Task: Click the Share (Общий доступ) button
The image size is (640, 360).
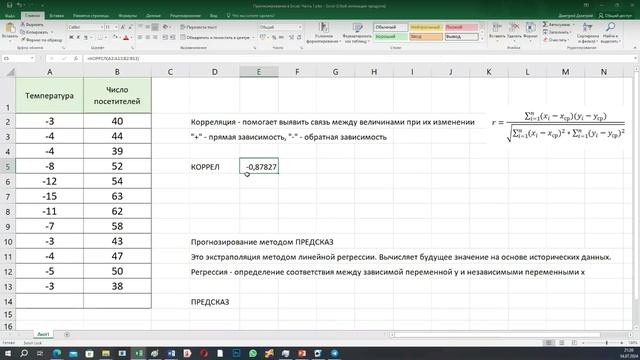Action: tap(615, 16)
